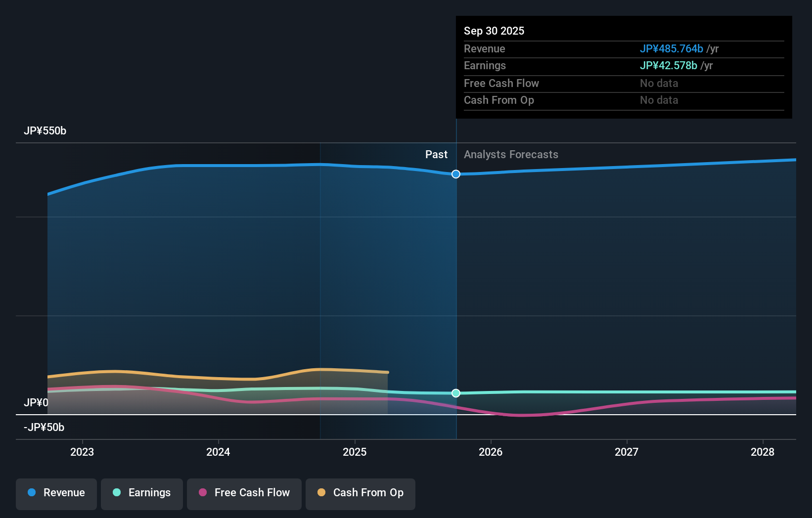Image resolution: width=812 pixels, height=518 pixels.
Task: Select the Analysts Forecasts section label
Action: point(511,154)
